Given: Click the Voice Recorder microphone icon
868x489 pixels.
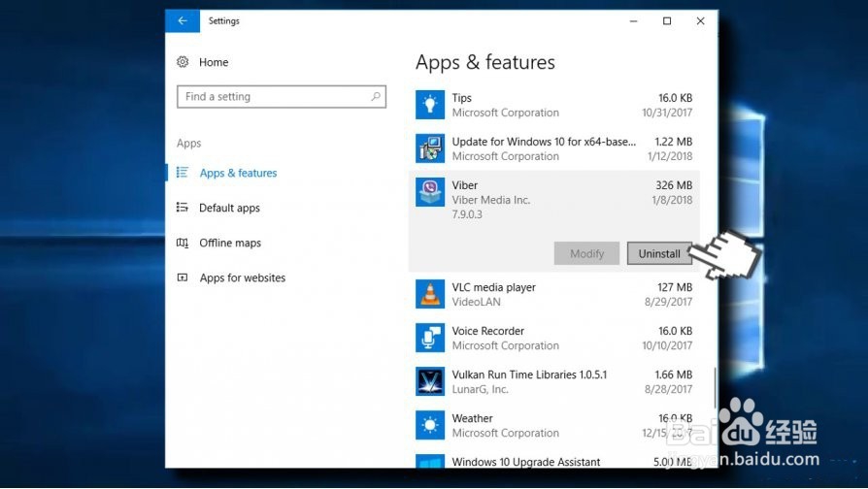Looking at the screenshot, I should (x=430, y=338).
